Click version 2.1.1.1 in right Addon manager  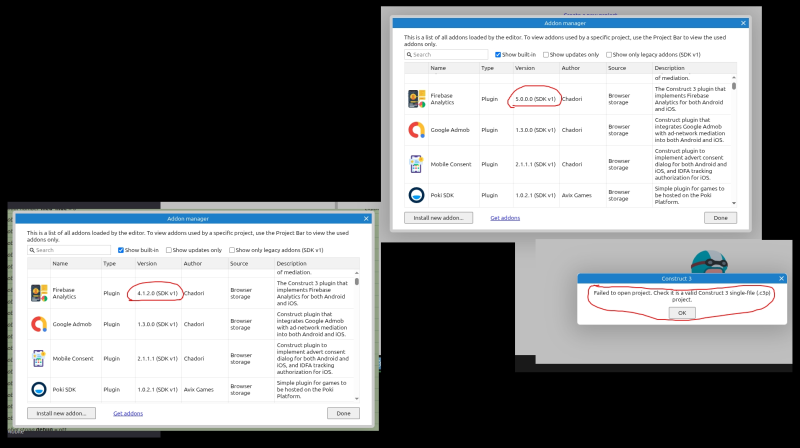(535, 164)
